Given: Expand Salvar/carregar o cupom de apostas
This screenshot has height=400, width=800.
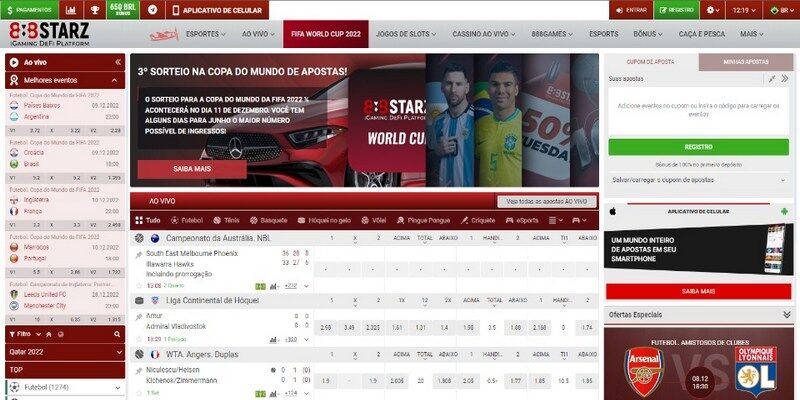Looking at the screenshot, I should (698, 180).
